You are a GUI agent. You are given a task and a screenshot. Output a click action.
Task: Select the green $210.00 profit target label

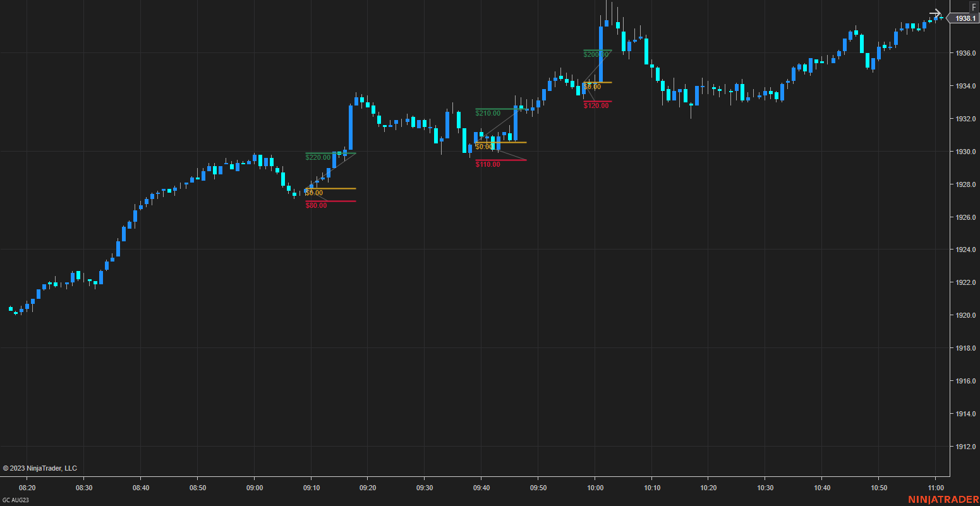[488, 113]
